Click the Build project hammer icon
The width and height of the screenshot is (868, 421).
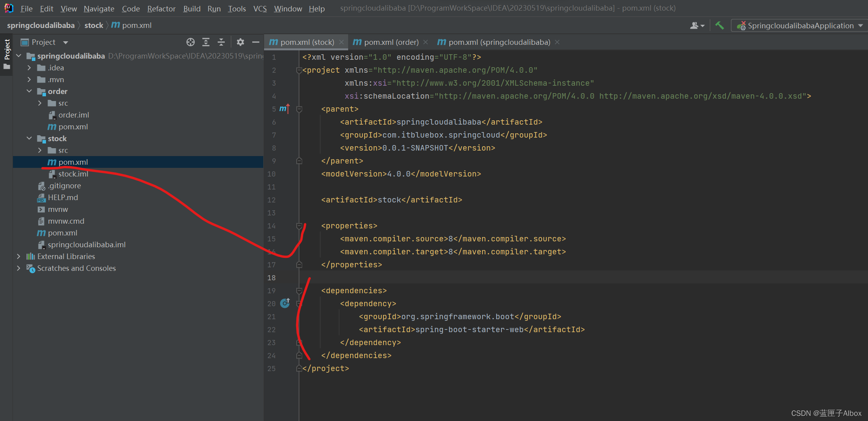[x=719, y=26]
